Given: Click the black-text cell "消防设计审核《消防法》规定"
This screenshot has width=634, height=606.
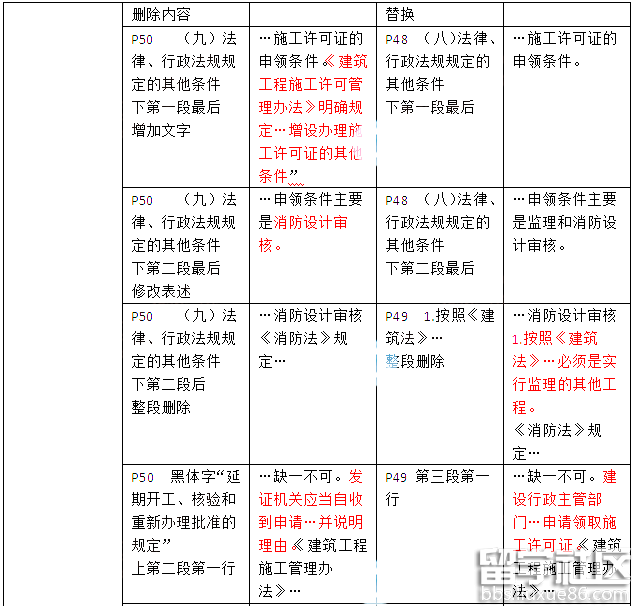Looking at the screenshot, I should tap(310, 338).
